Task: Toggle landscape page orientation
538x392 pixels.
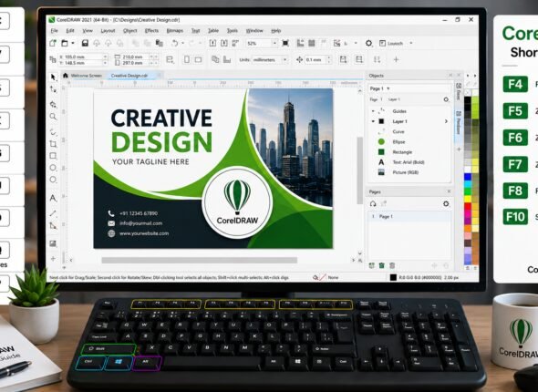Action: coord(198,59)
